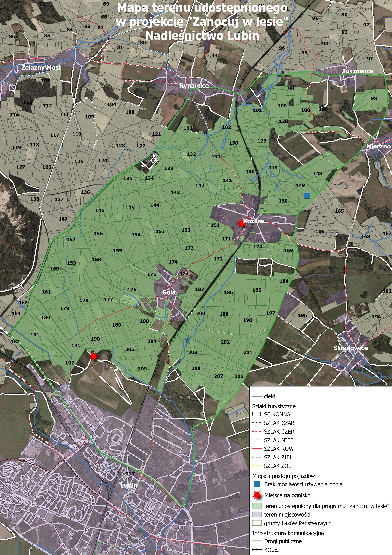Click the cream 'grunty Lasów Państwowych' swatch
The height and width of the screenshot is (555, 392).
point(257,523)
